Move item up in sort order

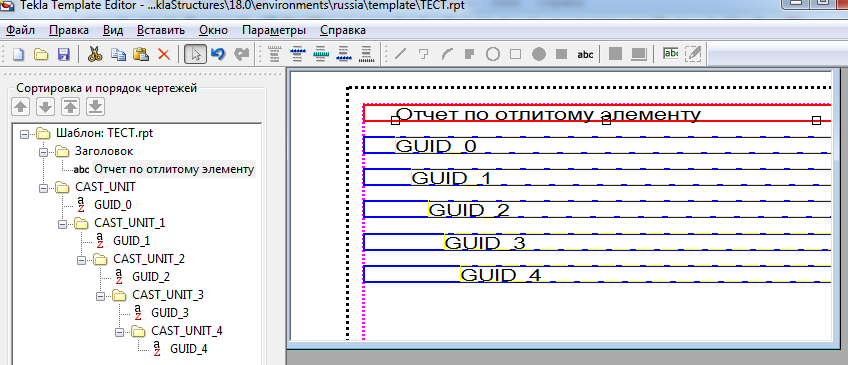coord(21,107)
